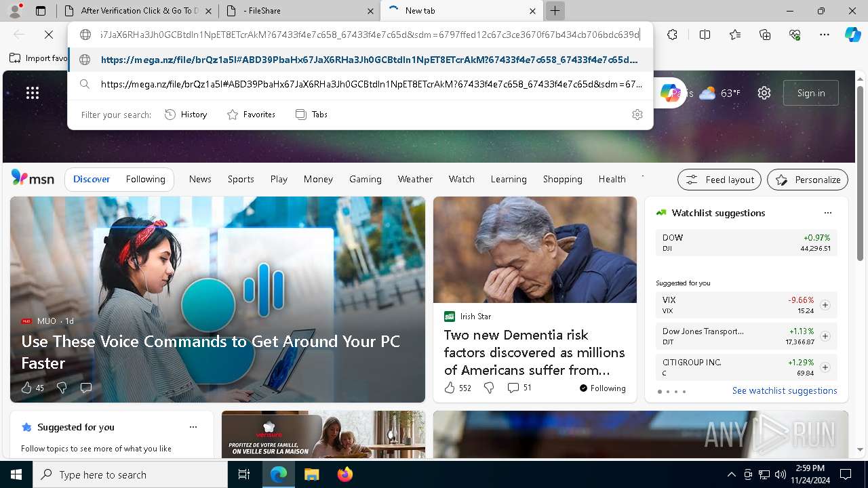
Task: Open Collections icon
Action: pyautogui.click(x=765, y=35)
